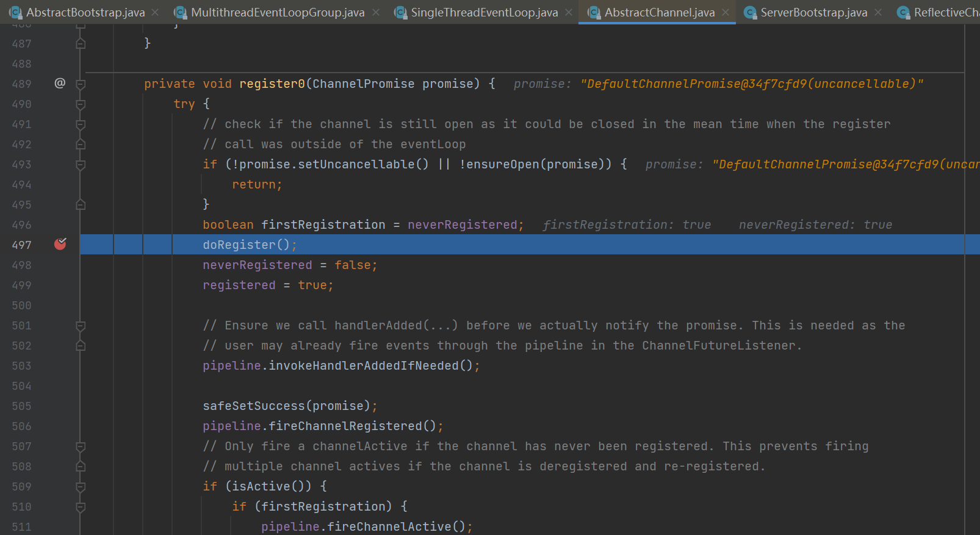
Task: Click the class icon on AbstractChannel.java tab
Action: click(594, 12)
